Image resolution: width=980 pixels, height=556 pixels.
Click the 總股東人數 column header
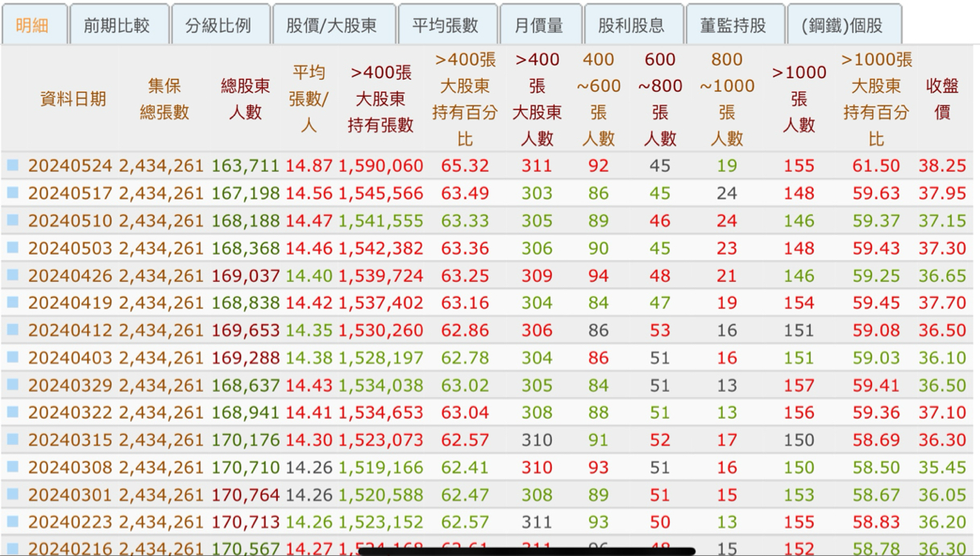tap(245, 99)
